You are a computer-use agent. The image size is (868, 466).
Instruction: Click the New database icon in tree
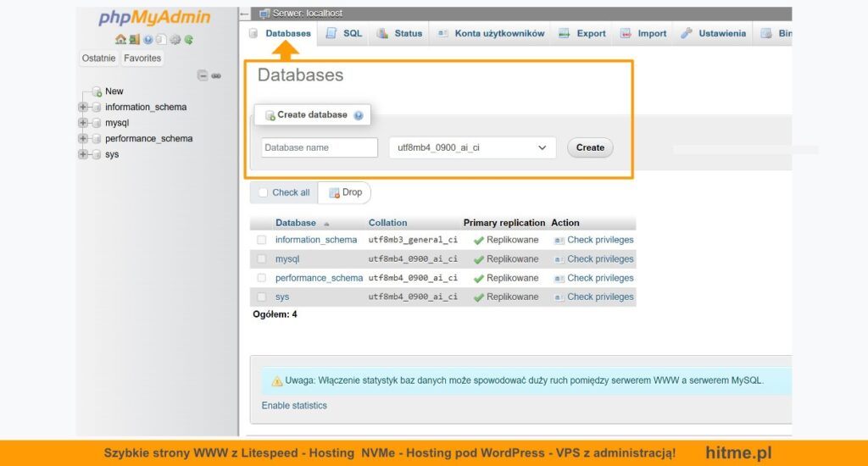(x=97, y=92)
